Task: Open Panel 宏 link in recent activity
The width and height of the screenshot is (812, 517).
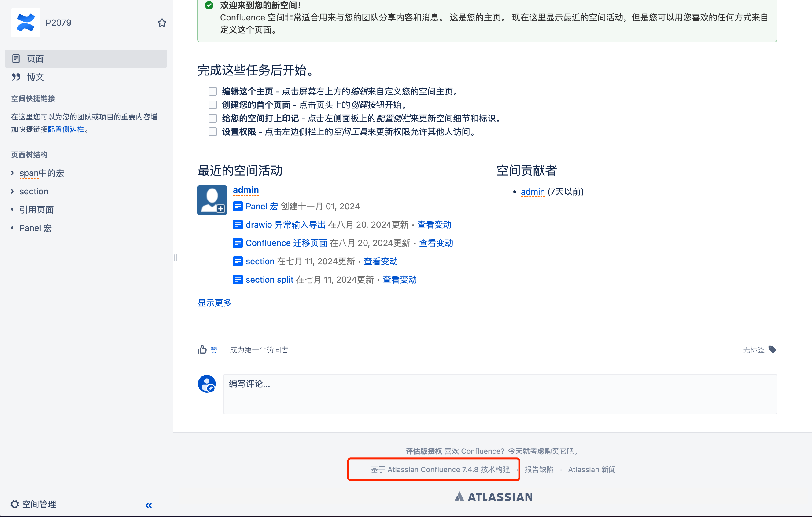Action: (x=262, y=206)
